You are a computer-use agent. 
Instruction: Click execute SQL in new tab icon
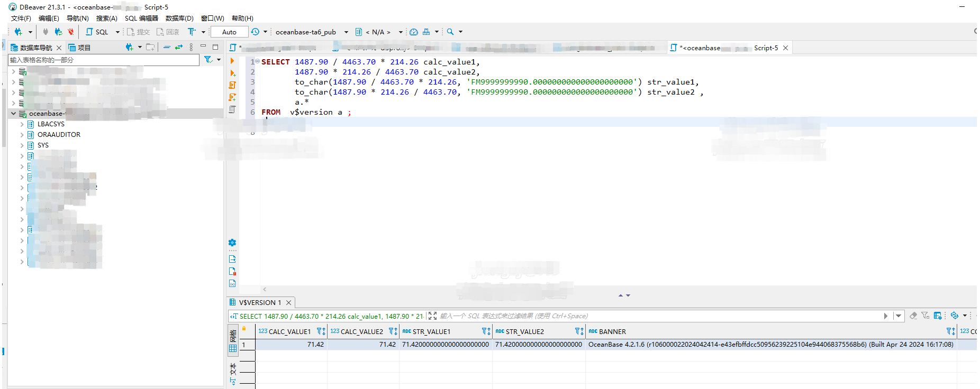[232, 73]
